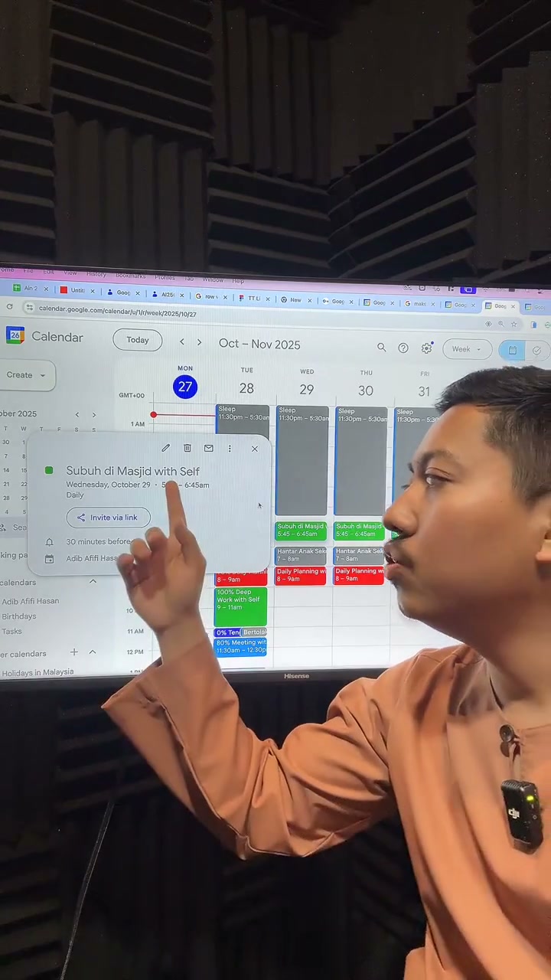This screenshot has height=980, width=551.
Task: Show previous month in mini calendar
Action: coord(77,414)
